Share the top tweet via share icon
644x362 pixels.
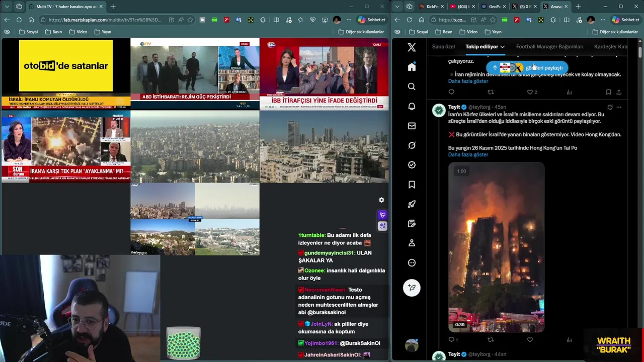coord(619,92)
